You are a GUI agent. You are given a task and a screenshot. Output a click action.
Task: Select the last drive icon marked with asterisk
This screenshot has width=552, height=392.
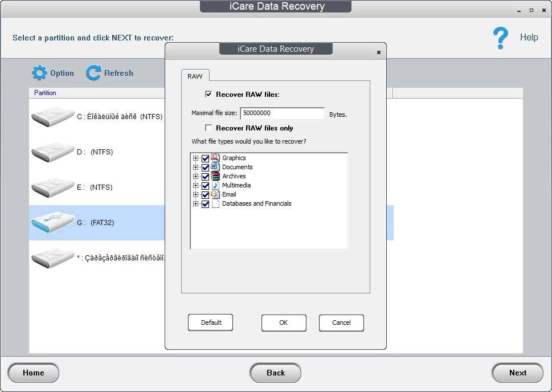click(53, 258)
